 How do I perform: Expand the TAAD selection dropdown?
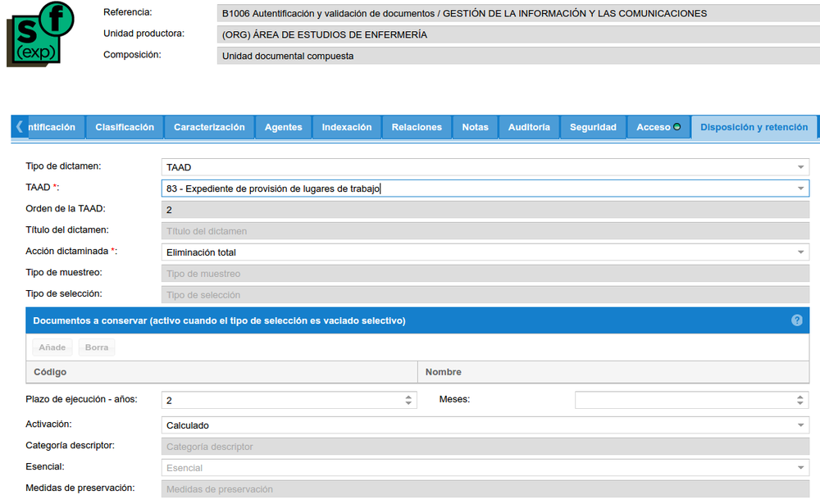pos(801,188)
